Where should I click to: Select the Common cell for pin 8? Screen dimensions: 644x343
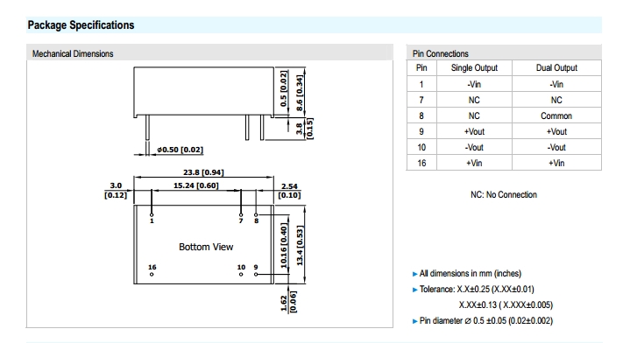pyautogui.click(x=556, y=115)
